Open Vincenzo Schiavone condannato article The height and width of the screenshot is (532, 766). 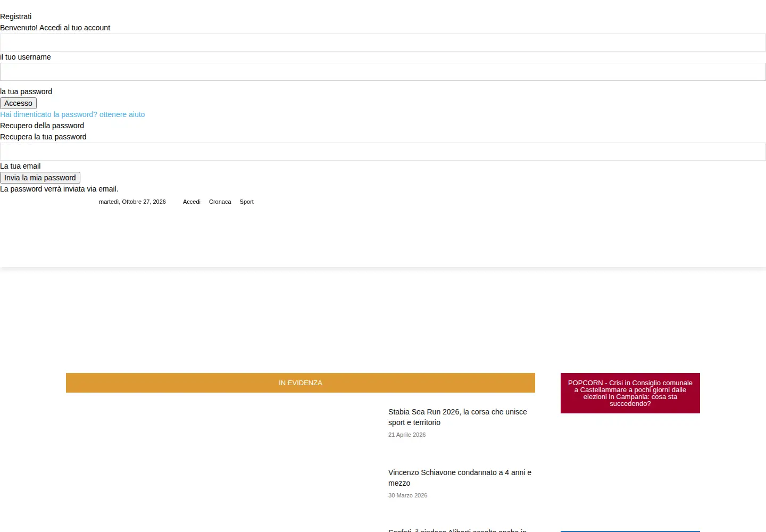460,478
